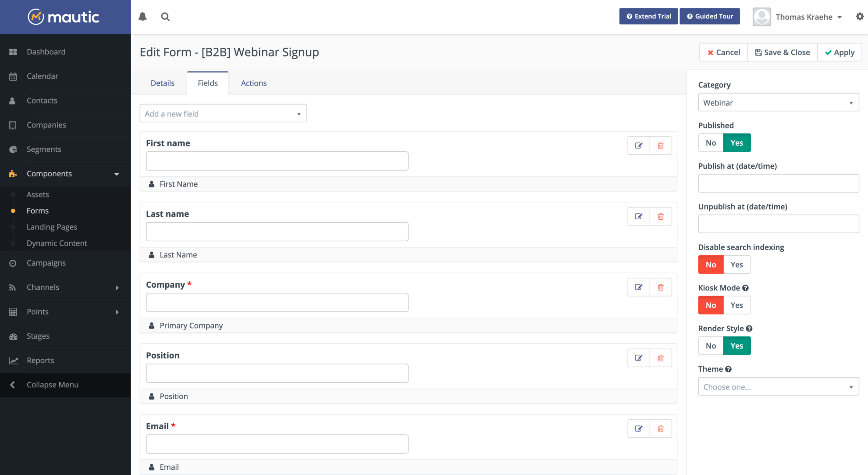
Task: Switch to the Actions tab
Action: click(x=253, y=83)
